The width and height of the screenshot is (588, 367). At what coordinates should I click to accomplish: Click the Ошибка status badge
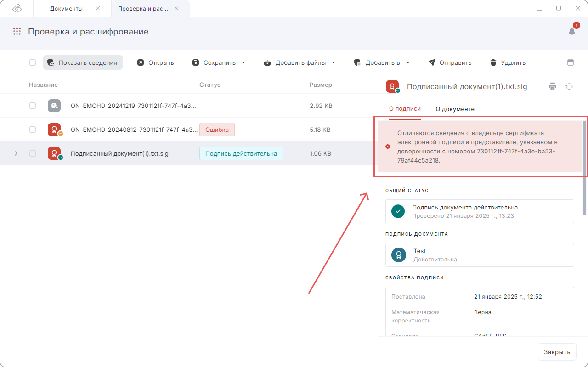217,130
